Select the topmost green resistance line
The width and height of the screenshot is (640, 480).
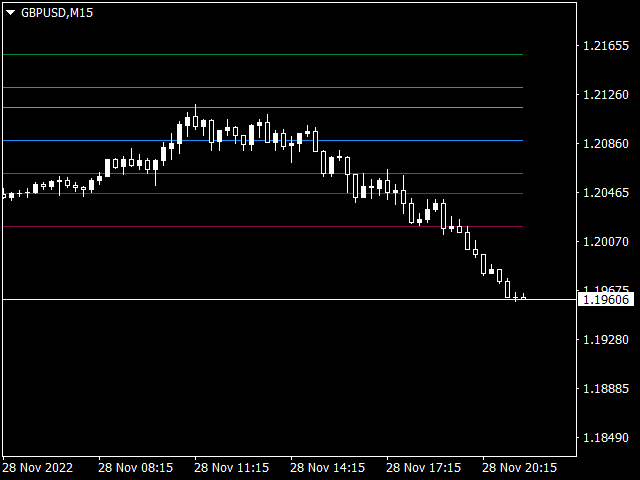262,54
